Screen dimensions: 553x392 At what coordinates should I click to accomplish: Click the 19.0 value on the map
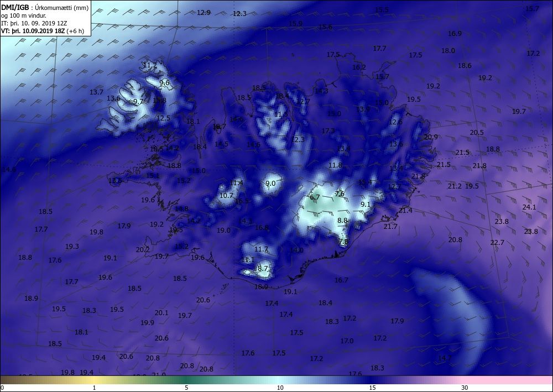click(x=223, y=230)
